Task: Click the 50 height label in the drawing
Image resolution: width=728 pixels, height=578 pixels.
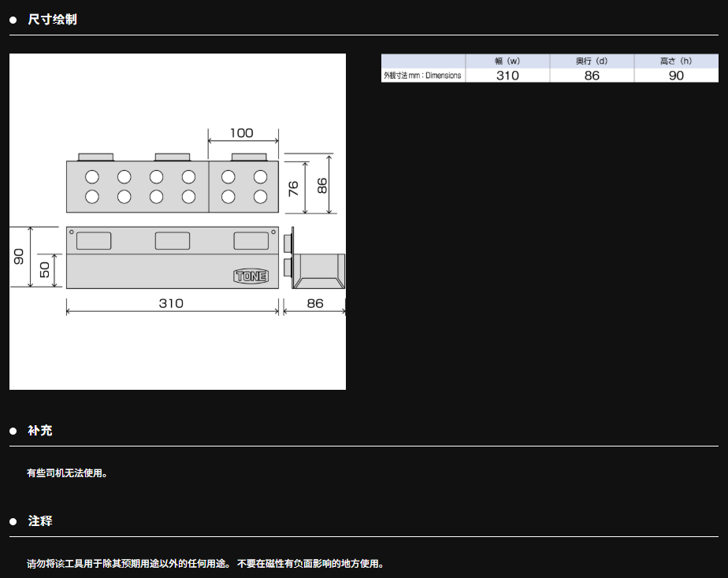Action: coord(45,270)
